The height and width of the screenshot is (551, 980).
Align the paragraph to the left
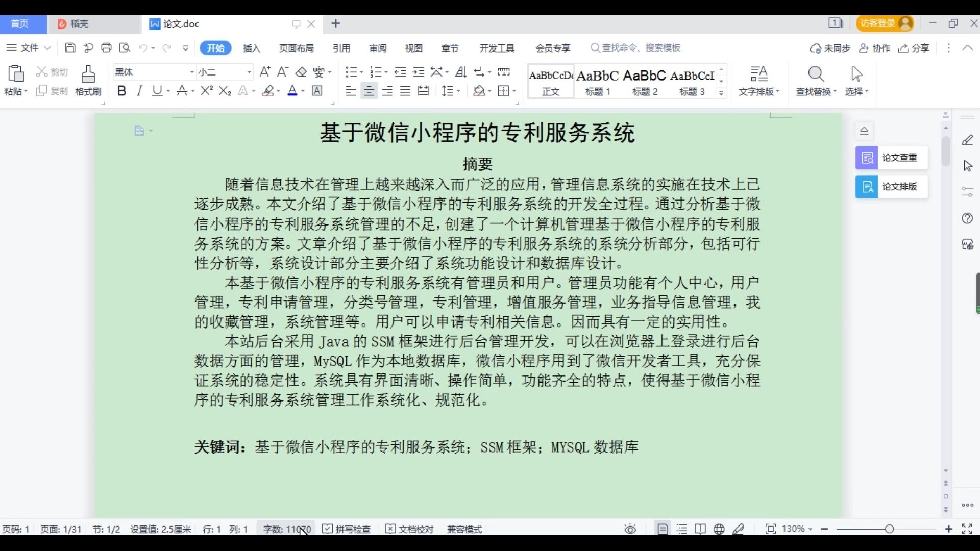350,91
